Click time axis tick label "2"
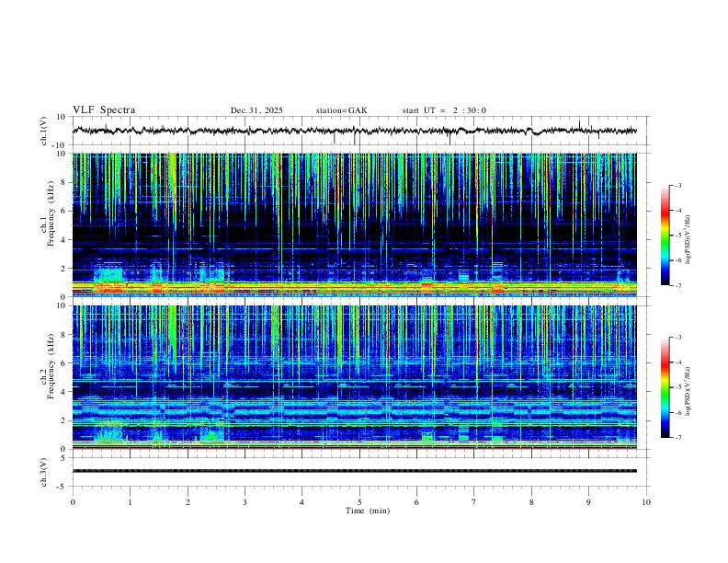 tap(188, 502)
